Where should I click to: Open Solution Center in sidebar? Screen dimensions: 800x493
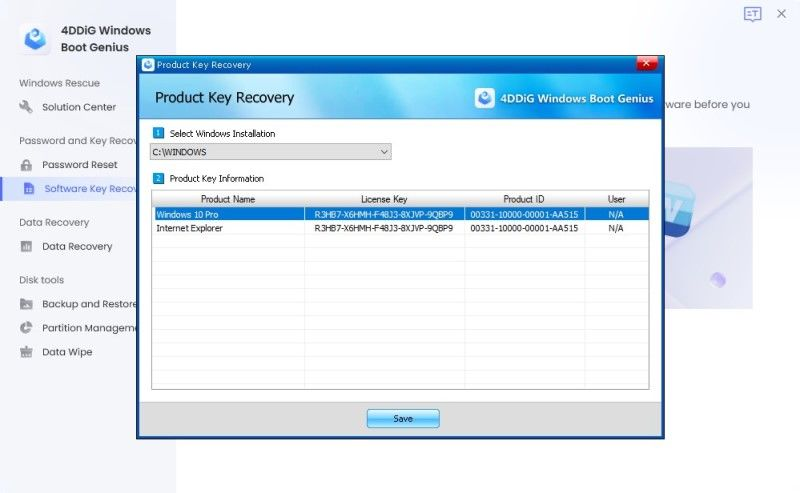click(79, 107)
